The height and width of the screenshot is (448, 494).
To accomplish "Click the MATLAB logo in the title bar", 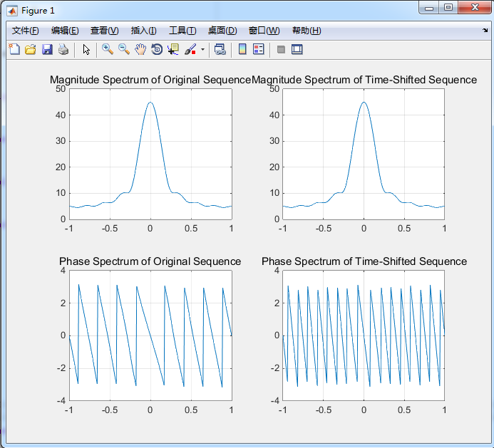I will [x=12, y=11].
